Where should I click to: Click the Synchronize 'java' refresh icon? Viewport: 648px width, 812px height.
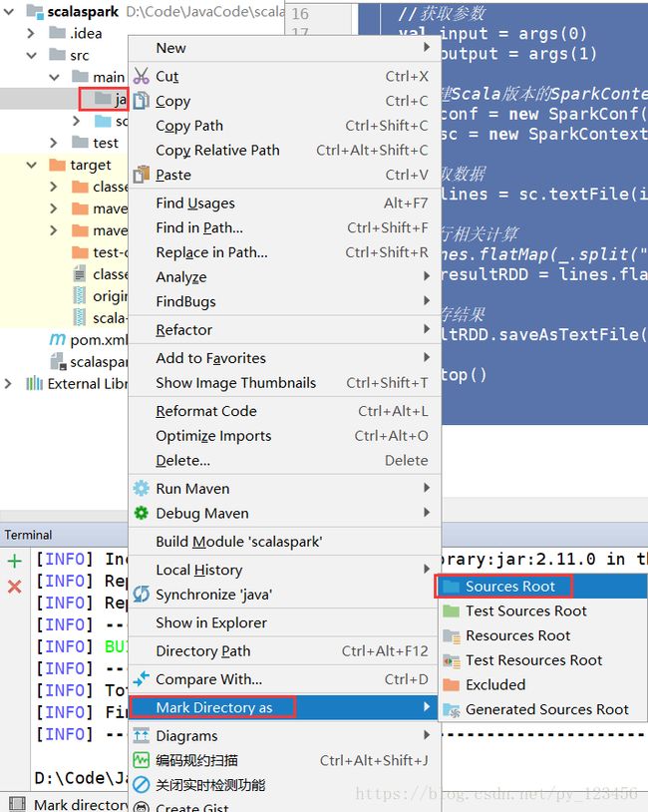click(x=141, y=594)
